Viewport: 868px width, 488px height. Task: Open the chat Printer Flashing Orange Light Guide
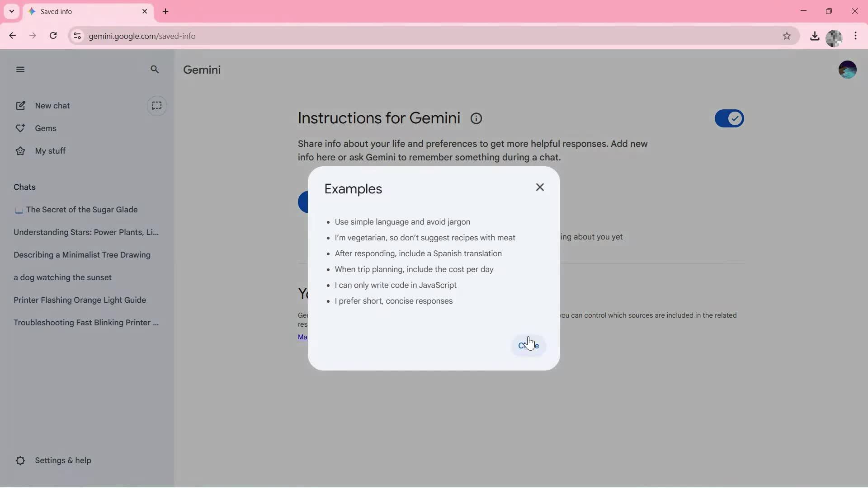[x=80, y=300]
